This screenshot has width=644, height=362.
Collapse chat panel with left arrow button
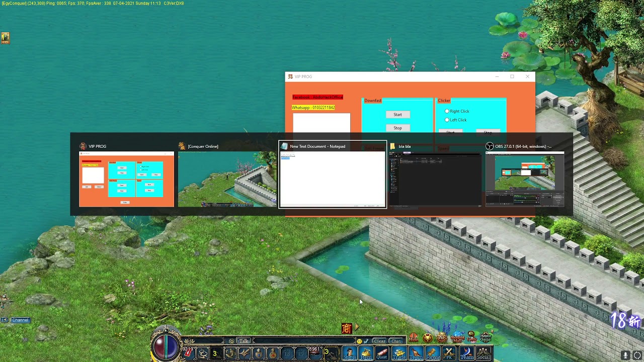pyautogui.click(x=4, y=320)
